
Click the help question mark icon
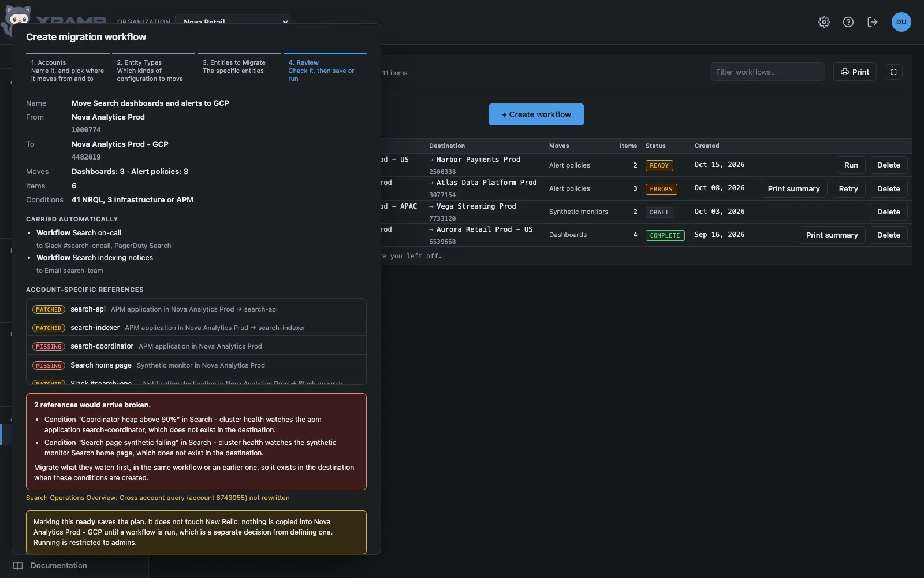pyautogui.click(x=848, y=22)
